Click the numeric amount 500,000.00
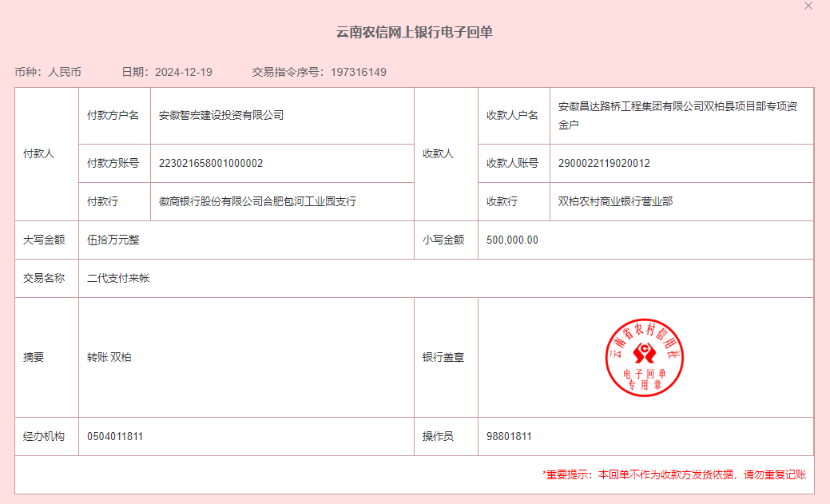This screenshot has height=504, width=830. coord(512,240)
